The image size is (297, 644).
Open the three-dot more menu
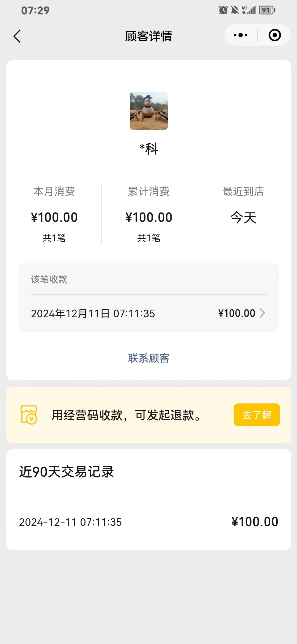point(241,35)
